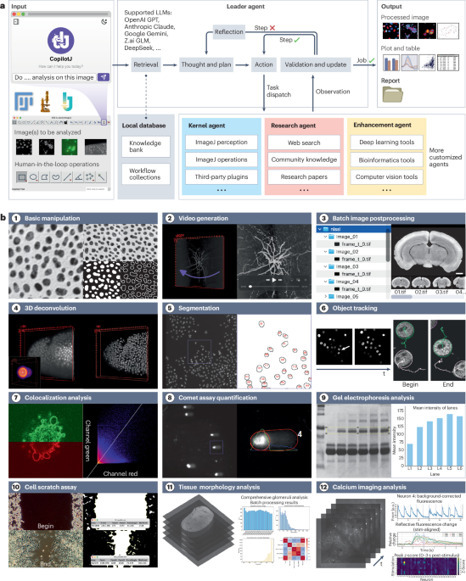Image resolution: width=466 pixels, height=581 pixels.
Task: Click the Reflection box
Action: click(x=229, y=32)
